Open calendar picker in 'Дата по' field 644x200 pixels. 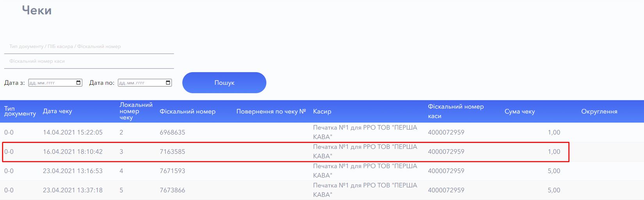click(x=168, y=83)
